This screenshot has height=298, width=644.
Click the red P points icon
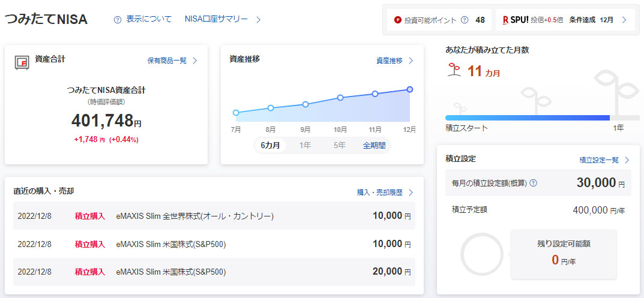397,20
